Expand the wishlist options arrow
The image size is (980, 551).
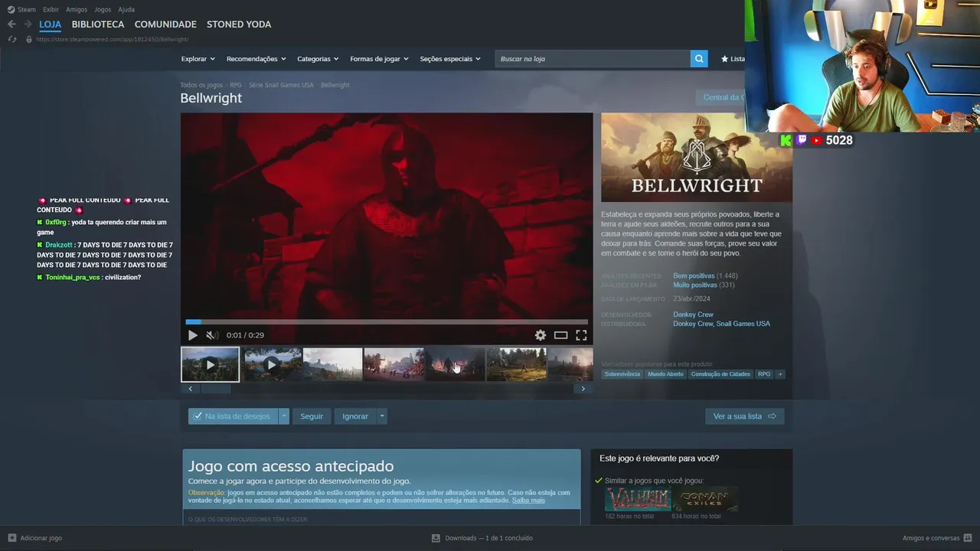(x=284, y=416)
